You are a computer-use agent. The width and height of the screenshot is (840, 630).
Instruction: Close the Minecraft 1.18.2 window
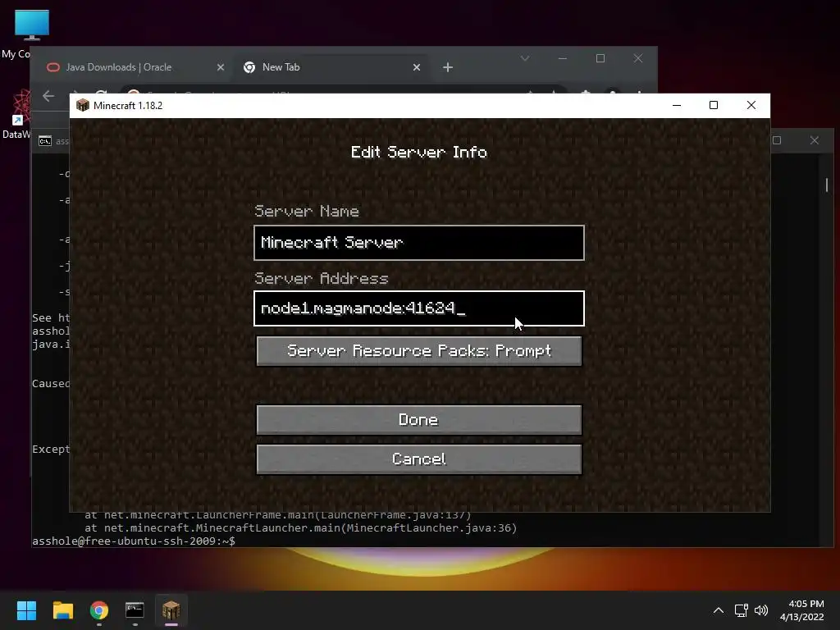[751, 106]
